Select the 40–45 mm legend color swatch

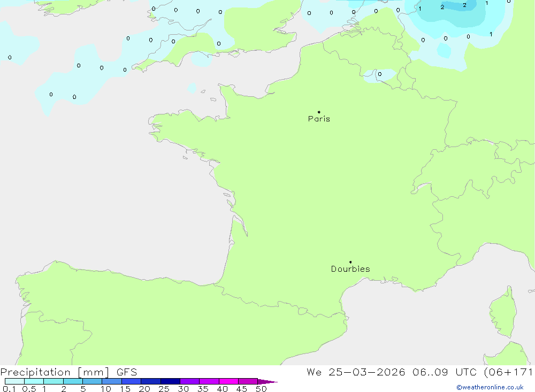click(x=228, y=381)
